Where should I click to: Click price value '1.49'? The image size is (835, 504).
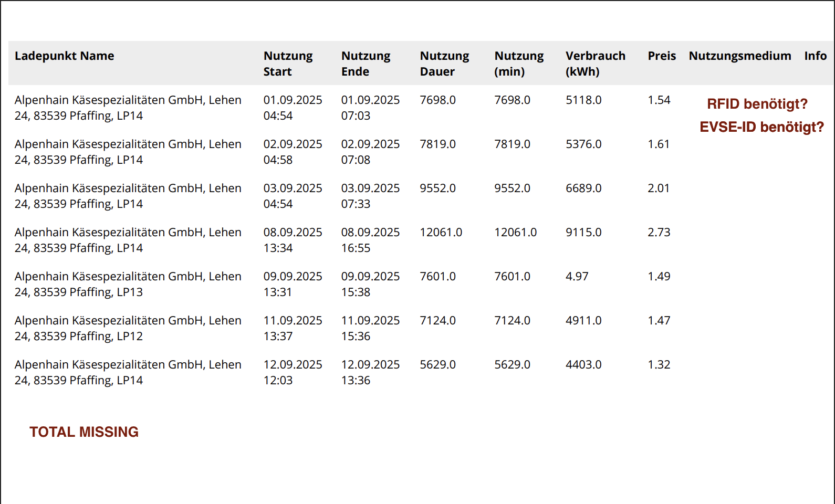(x=659, y=276)
